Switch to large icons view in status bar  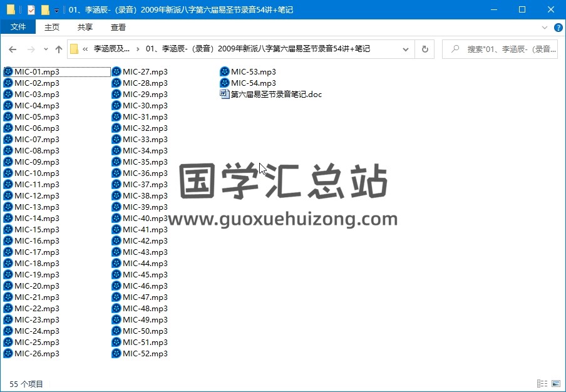[555, 384]
